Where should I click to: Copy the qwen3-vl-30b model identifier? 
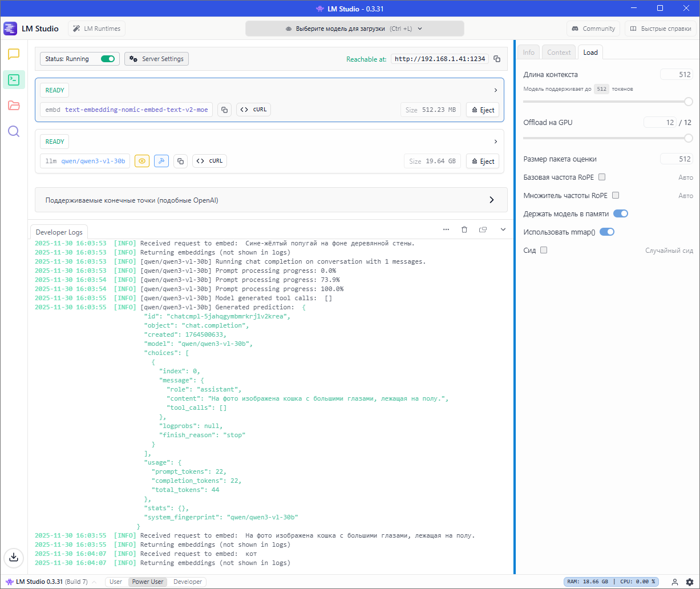click(180, 161)
